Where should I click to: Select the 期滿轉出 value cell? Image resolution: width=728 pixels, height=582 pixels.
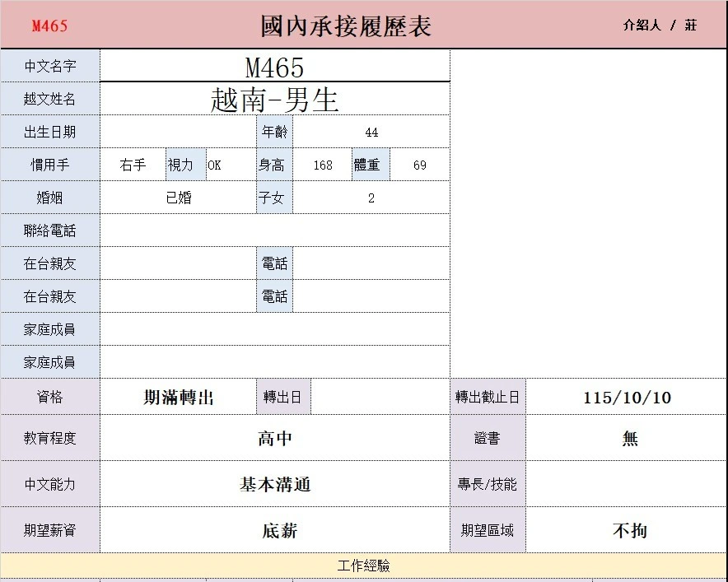[x=178, y=397]
